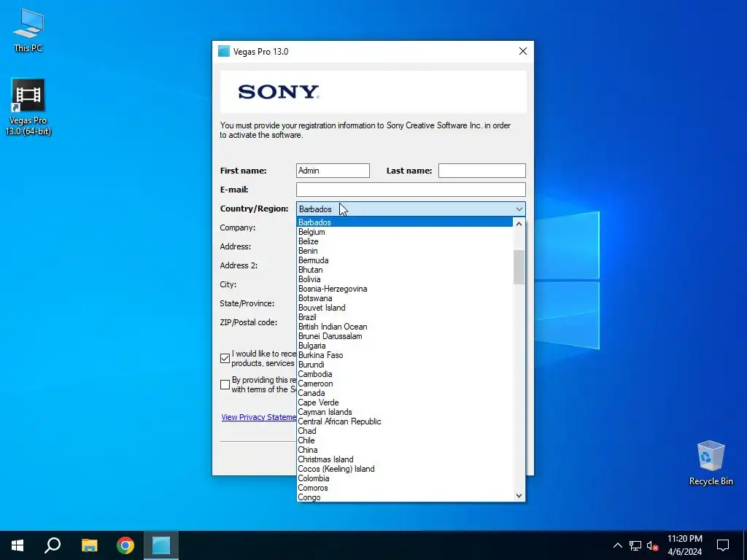Select Cameroon in the dropdown
Viewport: 747px width, 560px height.
405,384
